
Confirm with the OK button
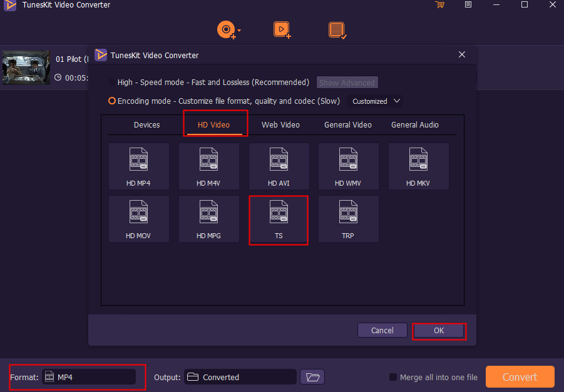click(x=439, y=330)
